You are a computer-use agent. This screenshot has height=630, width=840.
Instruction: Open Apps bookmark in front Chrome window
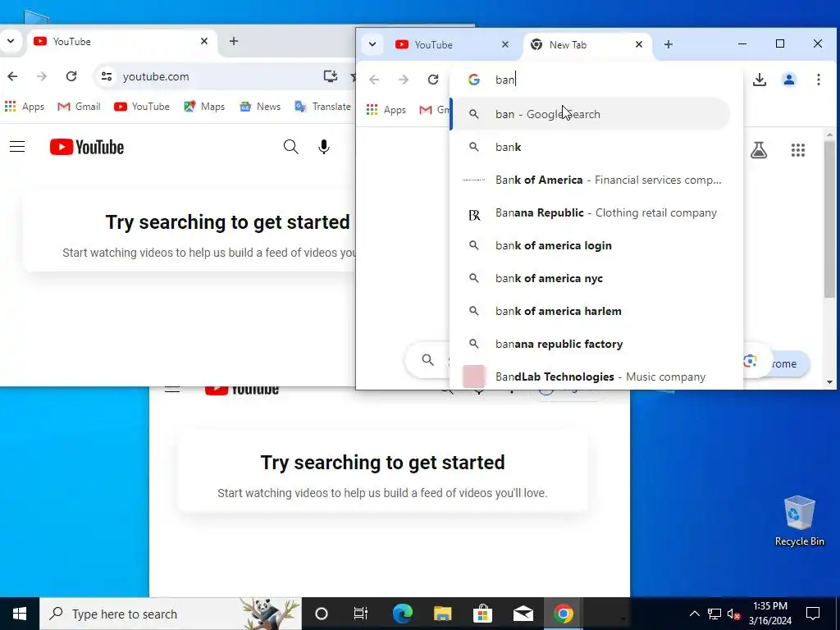[x=386, y=110]
